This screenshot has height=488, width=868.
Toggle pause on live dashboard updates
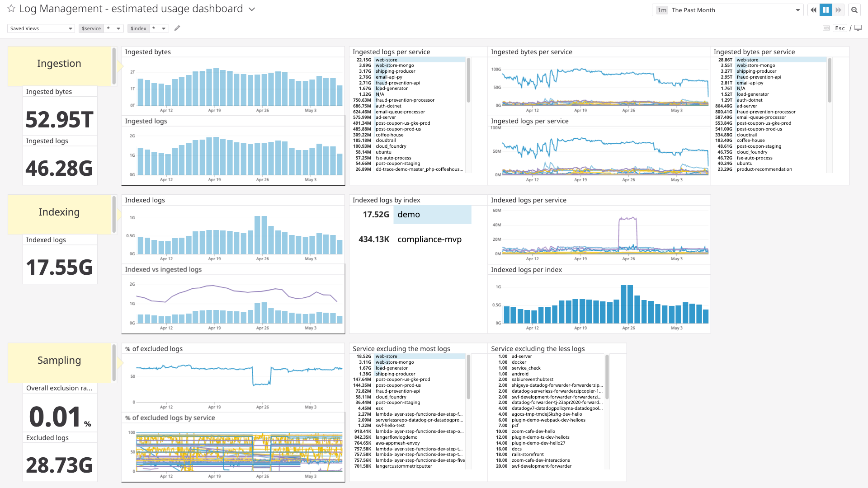coord(826,9)
